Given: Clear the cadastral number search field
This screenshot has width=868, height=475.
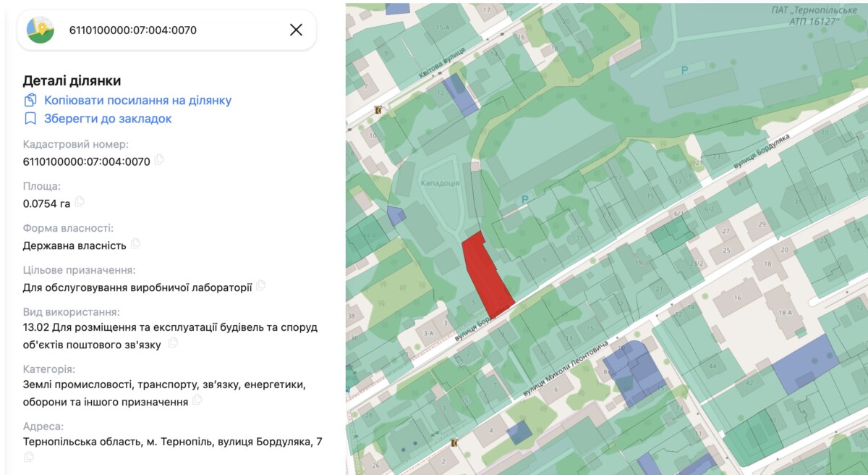Looking at the screenshot, I should click(296, 30).
